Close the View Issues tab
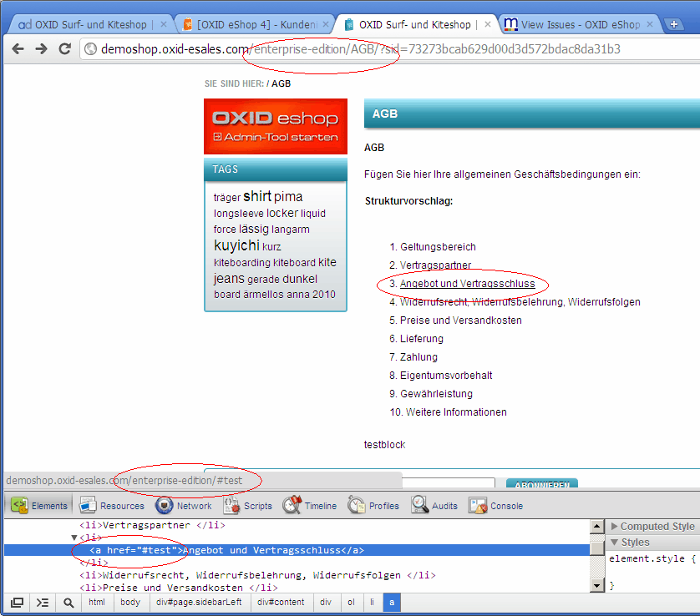Screen dimensions: 700x616 tap(650, 24)
